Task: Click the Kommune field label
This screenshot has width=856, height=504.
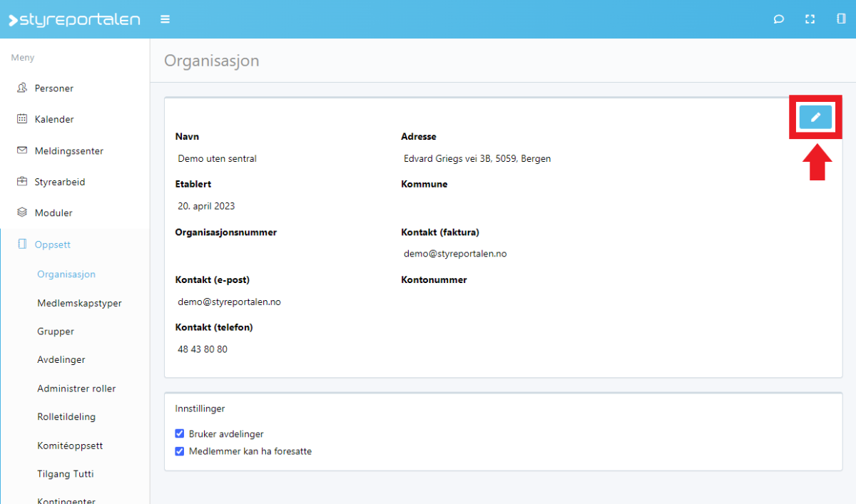Action: [x=424, y=184]
